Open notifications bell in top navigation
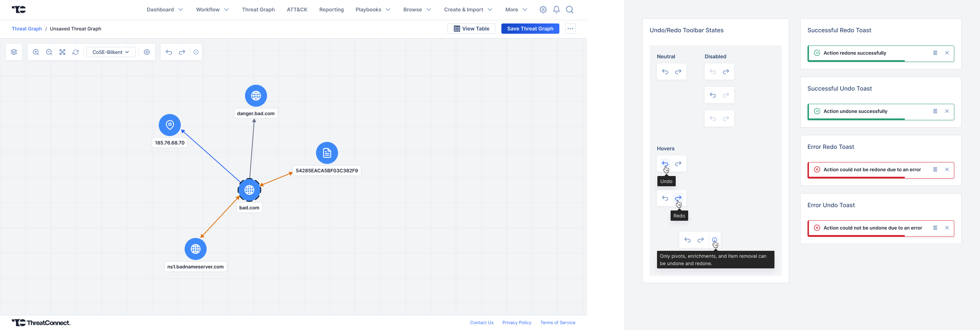 (x=556, y=10)
